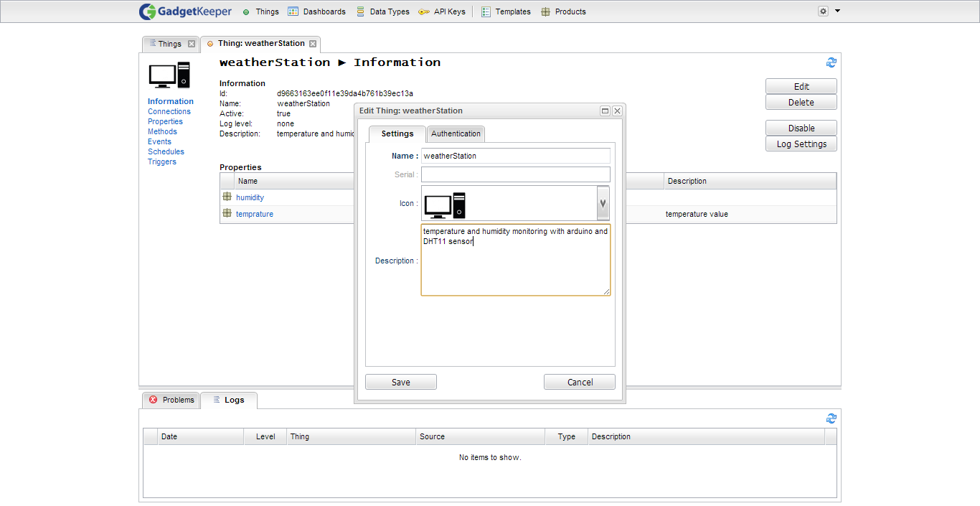Click the Description text area
The height and width of the screenshot is (506, 980).
click(516, 260)
